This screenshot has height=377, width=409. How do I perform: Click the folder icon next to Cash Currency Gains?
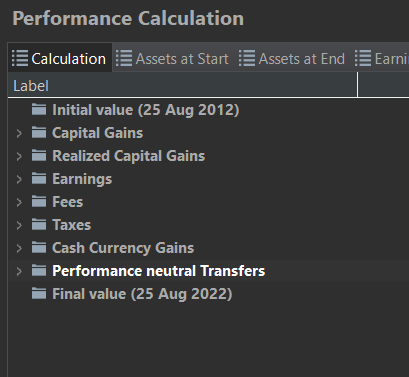[x=39, y=247]
